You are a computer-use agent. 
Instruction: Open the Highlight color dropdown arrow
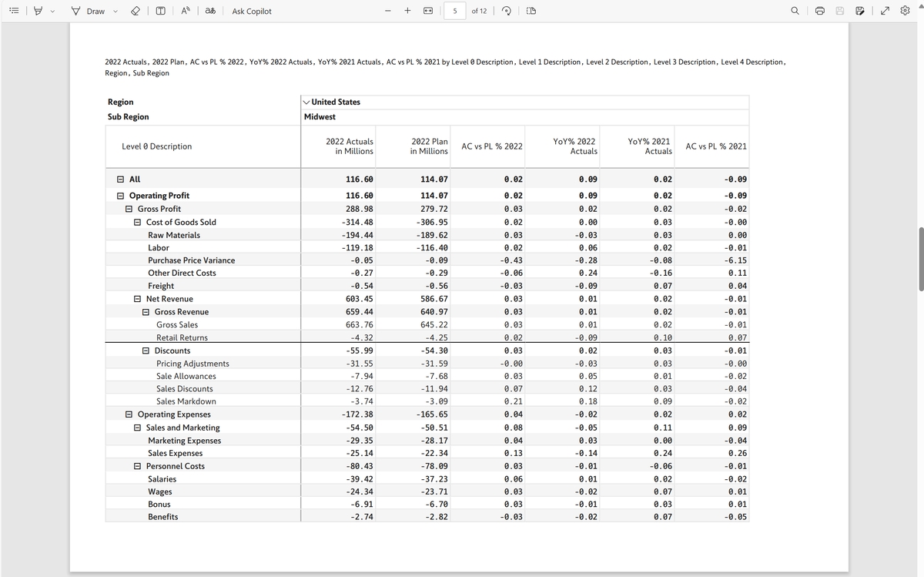53,11
